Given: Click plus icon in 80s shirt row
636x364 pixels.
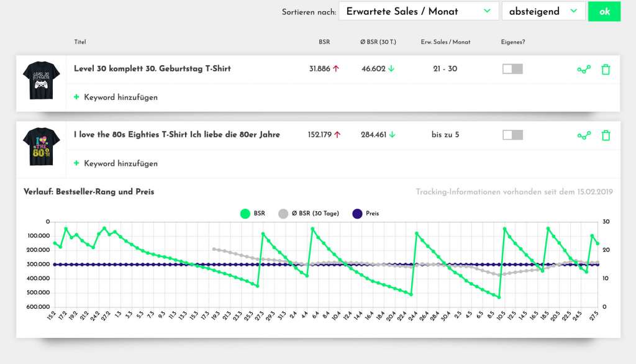Looking at the screenshot, I should click(76, 163).
